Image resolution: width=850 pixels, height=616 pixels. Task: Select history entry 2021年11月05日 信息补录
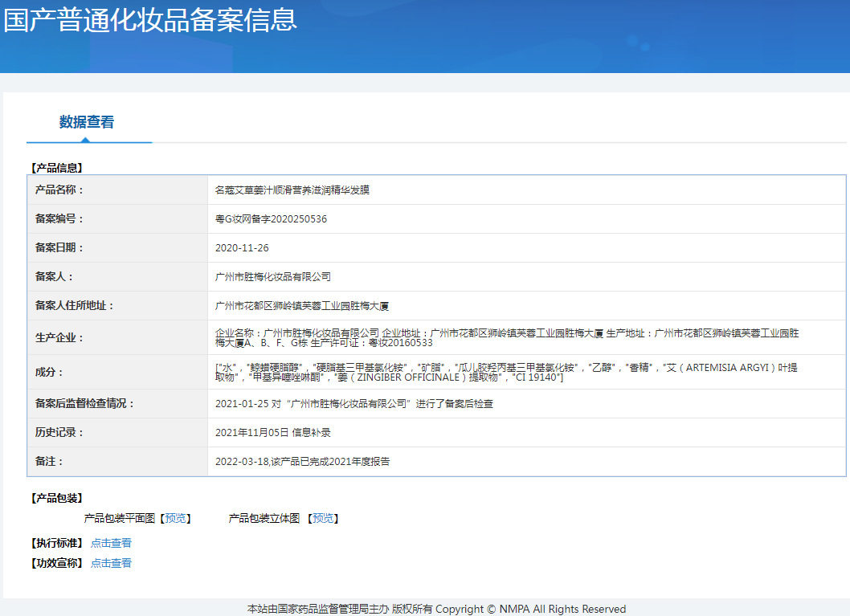[x=272, y=432]
